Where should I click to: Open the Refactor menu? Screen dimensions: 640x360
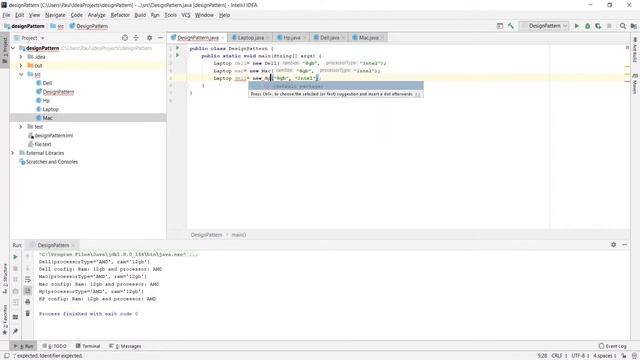click(120, 15)
